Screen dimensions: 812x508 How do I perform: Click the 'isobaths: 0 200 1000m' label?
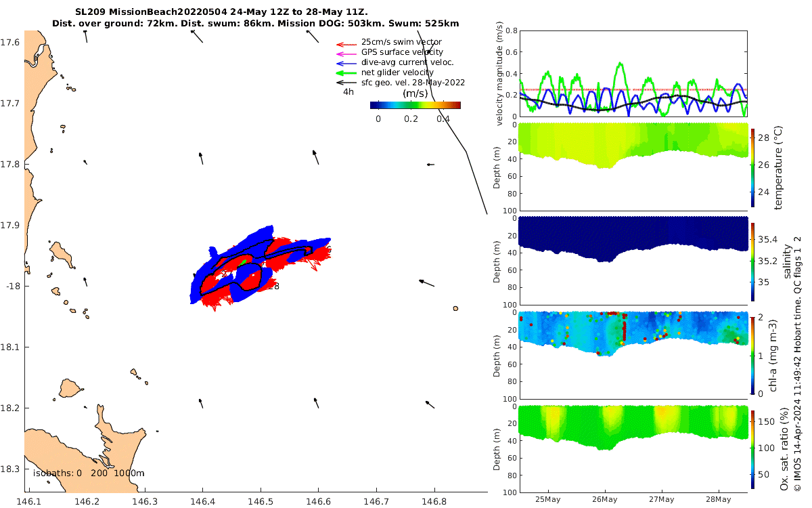(x=89, y=473)
